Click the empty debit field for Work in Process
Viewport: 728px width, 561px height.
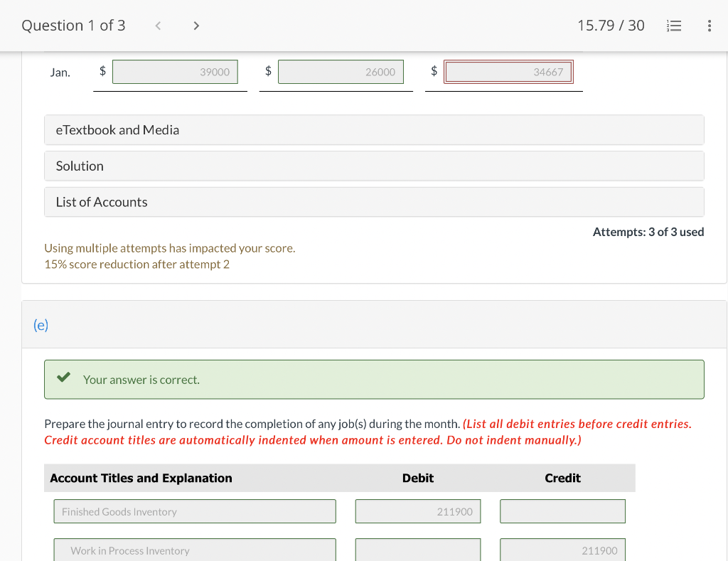(418, 550)
